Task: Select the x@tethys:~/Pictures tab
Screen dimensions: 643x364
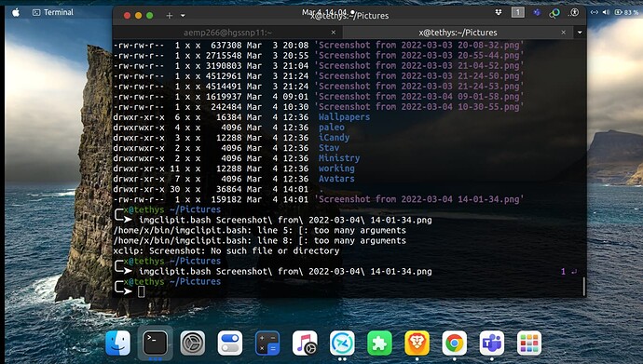Action: [x=458, y=33]
